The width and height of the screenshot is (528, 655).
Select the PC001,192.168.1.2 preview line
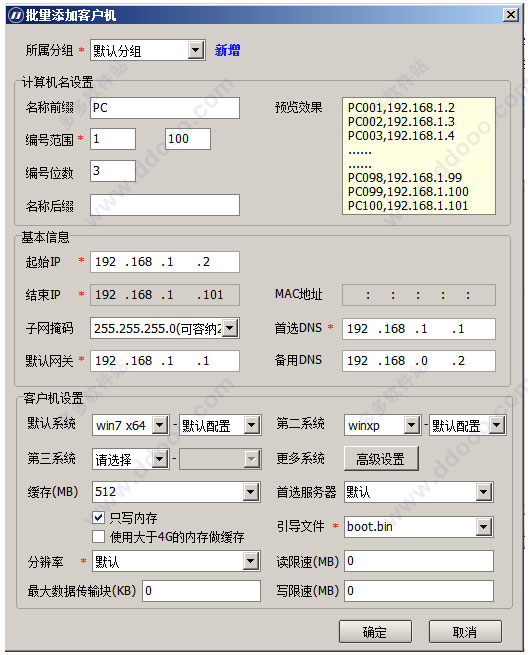click(x=401, y=108)
